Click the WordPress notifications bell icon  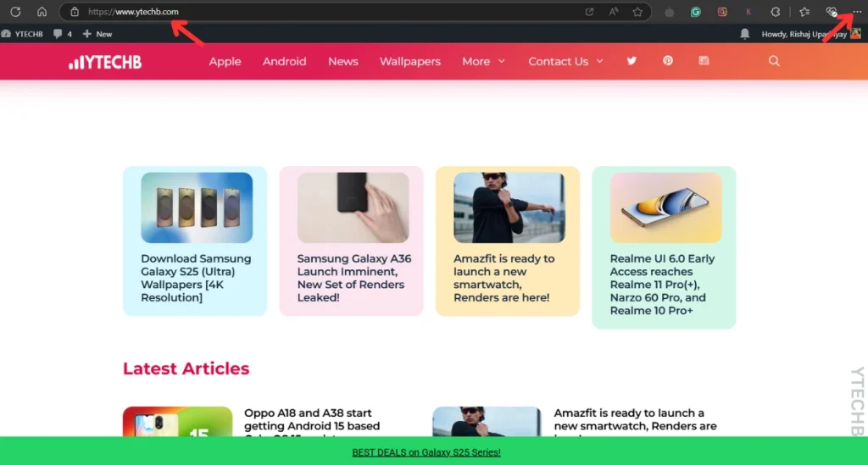point(745,34)
